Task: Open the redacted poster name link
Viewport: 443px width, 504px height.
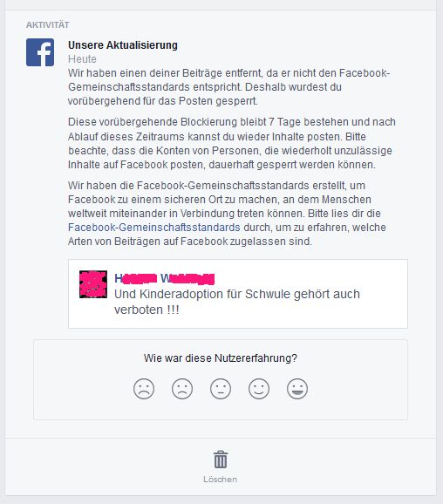Action: (164, 278)
